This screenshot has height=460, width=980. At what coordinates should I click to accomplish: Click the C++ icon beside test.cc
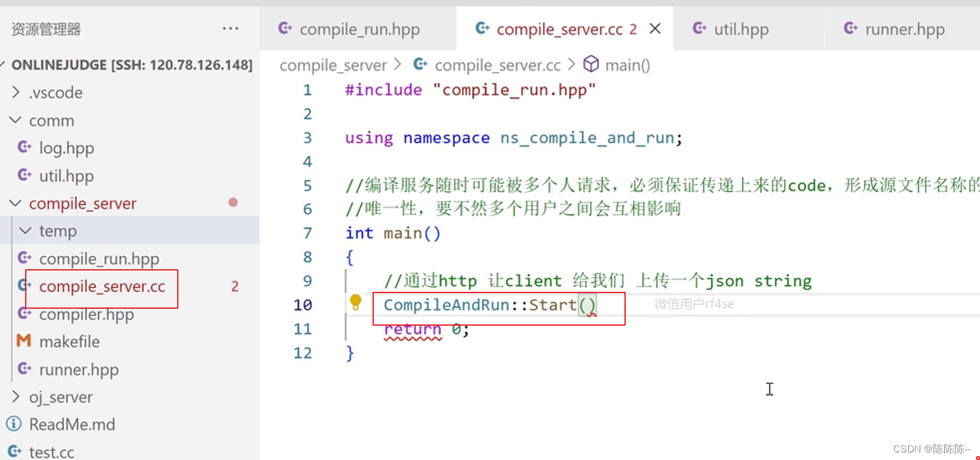click(x=14, y=451)
